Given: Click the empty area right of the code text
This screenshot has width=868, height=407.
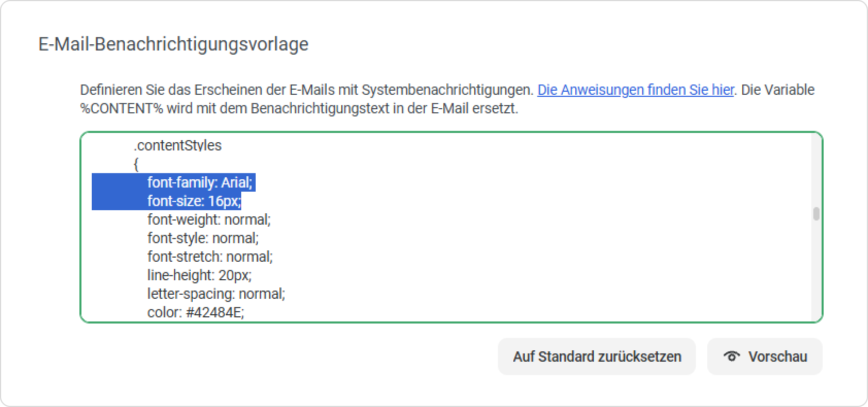Looking at the screenshot, I should coord(541,237).
